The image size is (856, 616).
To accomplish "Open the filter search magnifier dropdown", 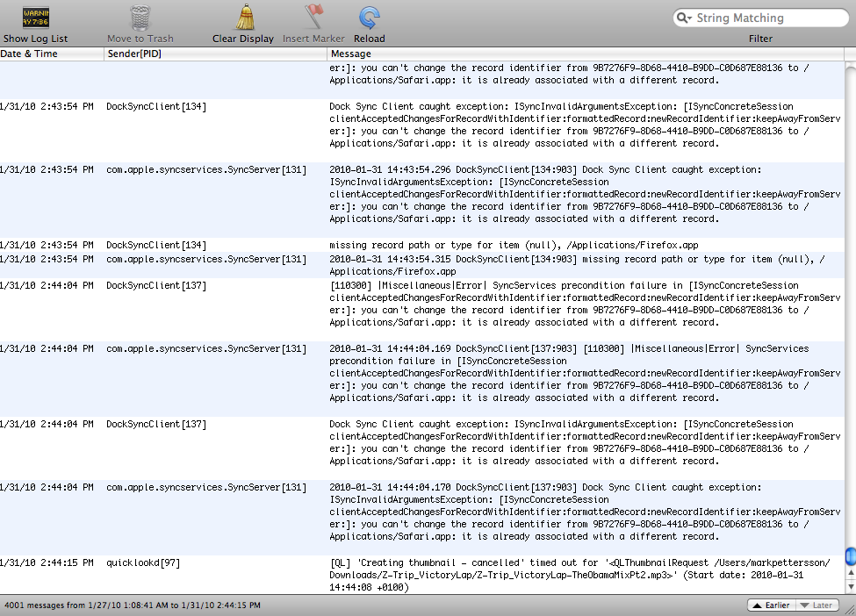I will [x=684, y=18].
